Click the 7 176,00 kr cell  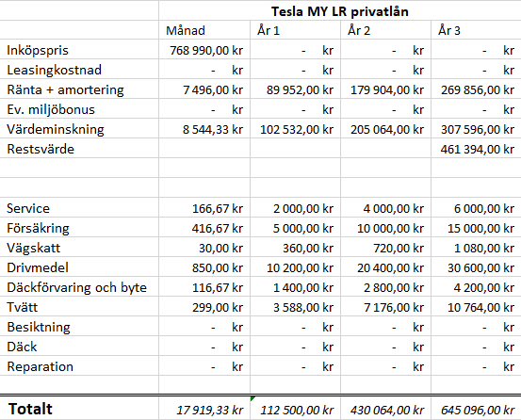point(385,307)
